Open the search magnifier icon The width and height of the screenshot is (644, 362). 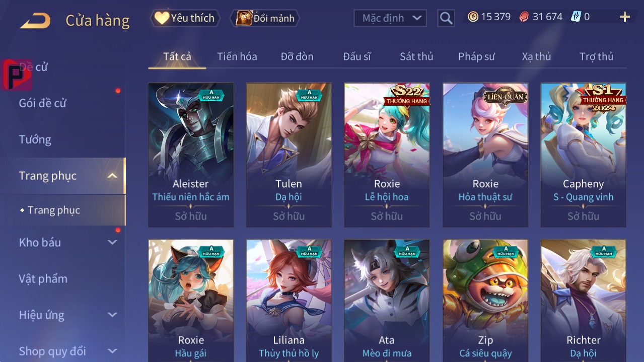[x=446, y=18]
